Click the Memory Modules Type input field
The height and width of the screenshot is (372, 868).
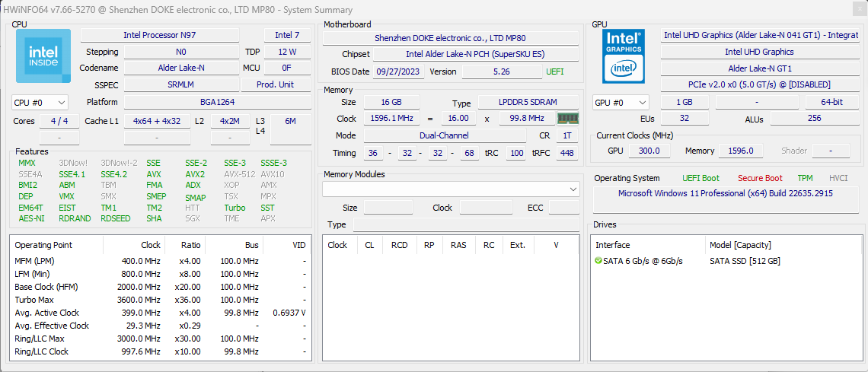click(x=466, y=224)
